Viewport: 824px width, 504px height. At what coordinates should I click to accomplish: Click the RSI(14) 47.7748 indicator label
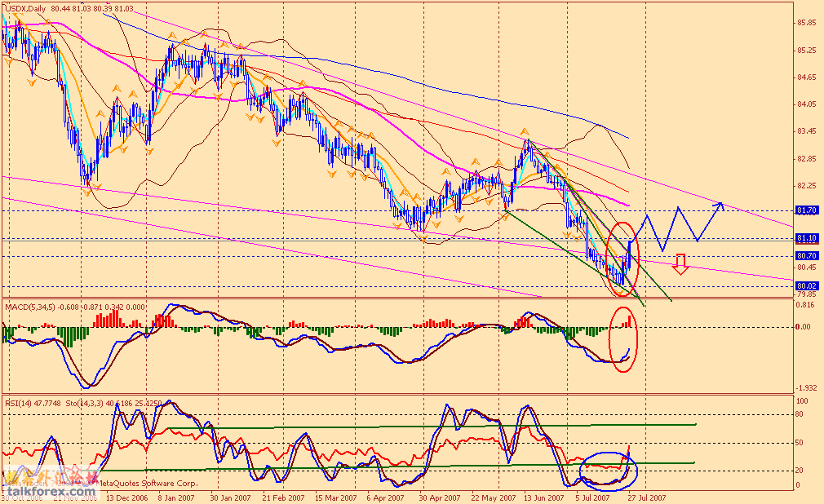[33, 404]
